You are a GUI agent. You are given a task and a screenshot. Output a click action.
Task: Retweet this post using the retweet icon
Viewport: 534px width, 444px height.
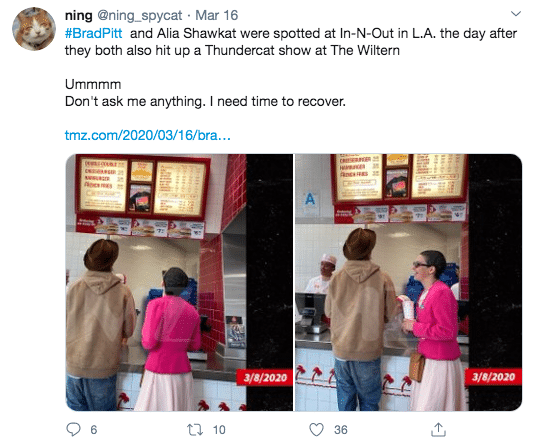[195, 430]
